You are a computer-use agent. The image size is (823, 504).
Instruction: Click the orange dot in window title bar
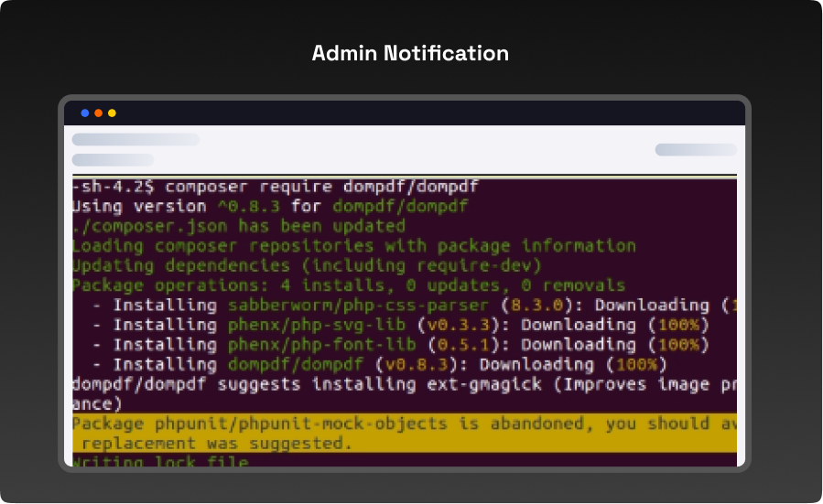coord(99,113)
